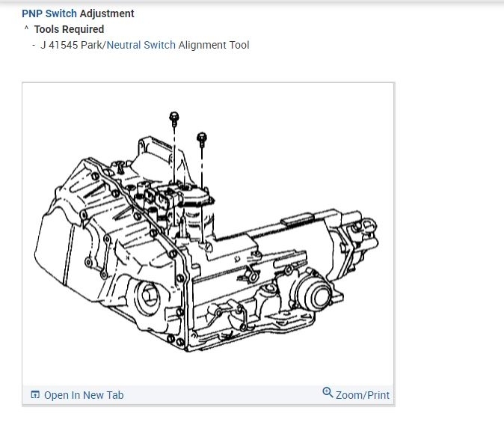504x428 pixels.
Task: Open image via Open In New Tab
Action: (84, 395)
